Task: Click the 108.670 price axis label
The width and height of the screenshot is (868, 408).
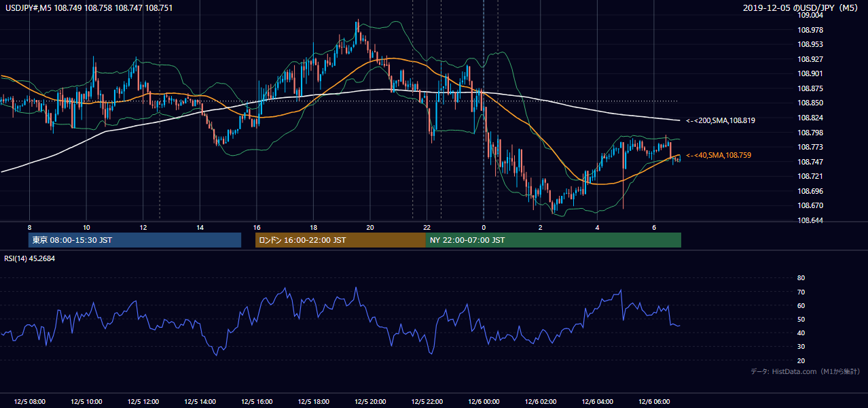Action: point(810,205)
